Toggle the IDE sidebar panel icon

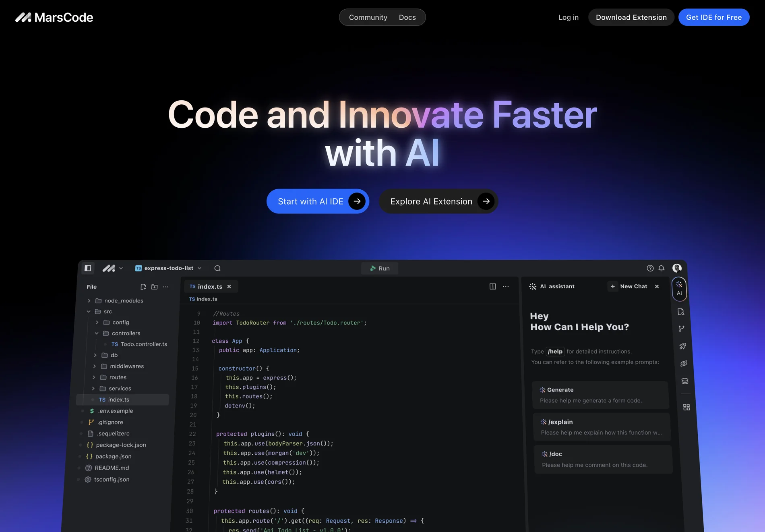88,268
